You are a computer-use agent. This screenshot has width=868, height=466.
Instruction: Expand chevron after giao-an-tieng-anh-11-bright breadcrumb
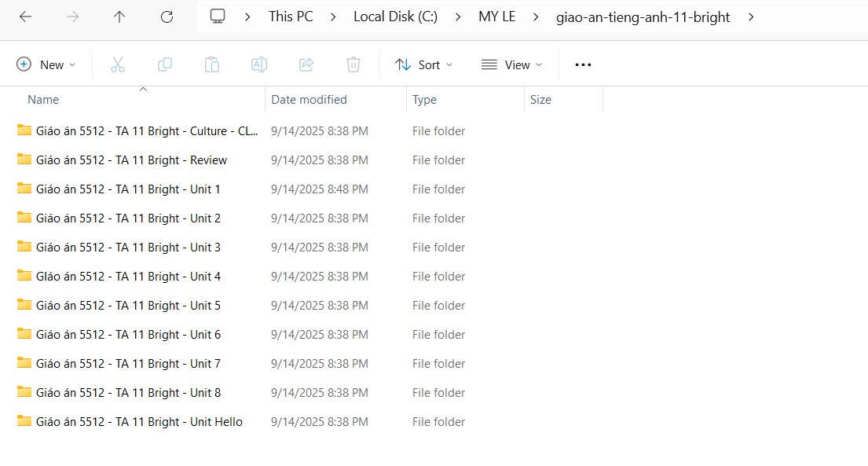[x=751, y=17]
